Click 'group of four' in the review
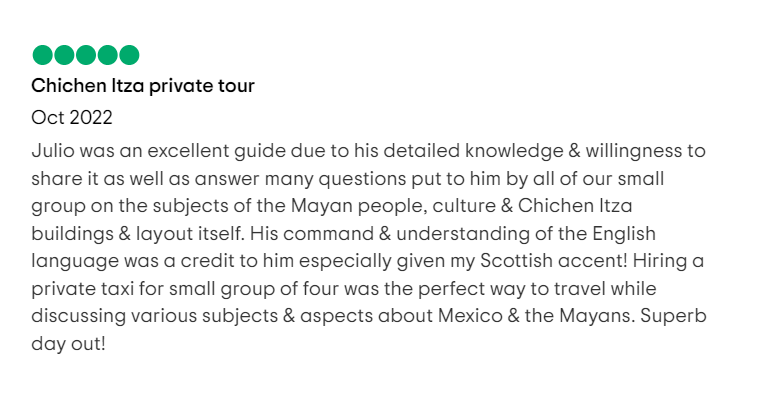The image size is (759, 400). (280, 289)
